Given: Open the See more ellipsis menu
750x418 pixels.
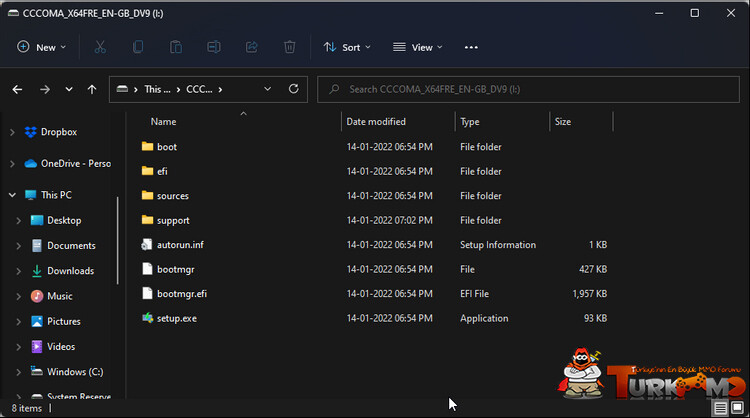Looking at the screenshot, I should pyautogui.click(x=471, y=47).
